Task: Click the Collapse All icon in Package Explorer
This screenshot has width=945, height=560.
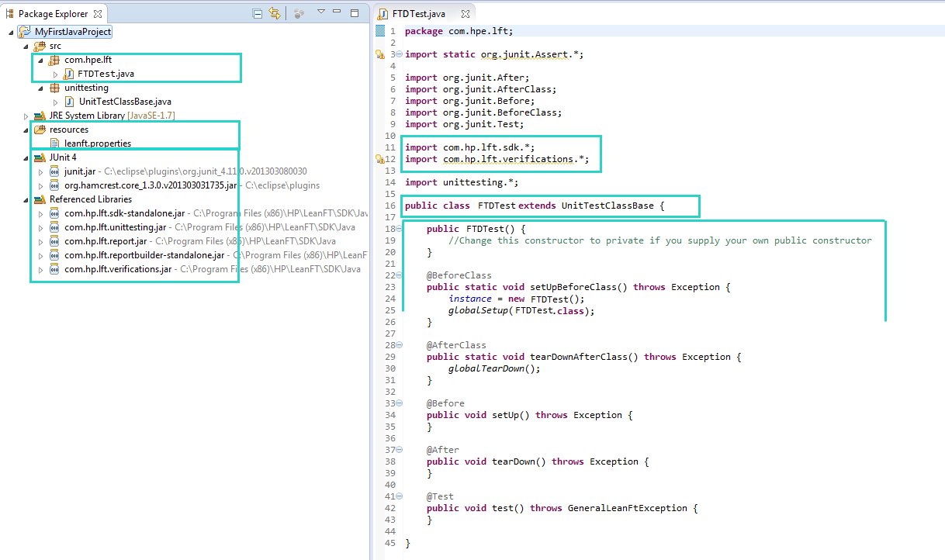Action: coord(258,14)
